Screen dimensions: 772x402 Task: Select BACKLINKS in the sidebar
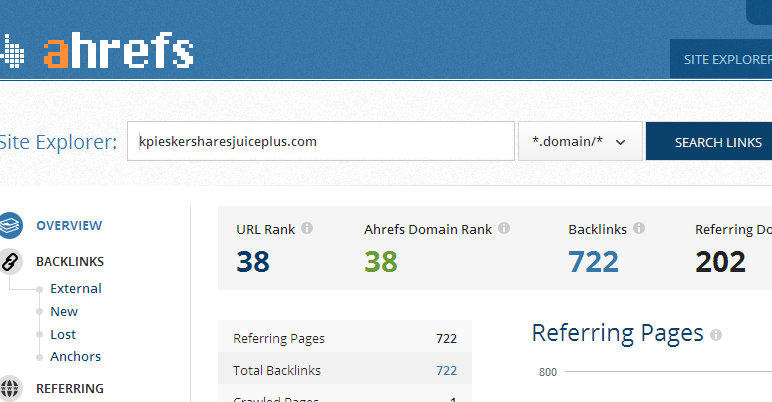[x=70, y=262]
